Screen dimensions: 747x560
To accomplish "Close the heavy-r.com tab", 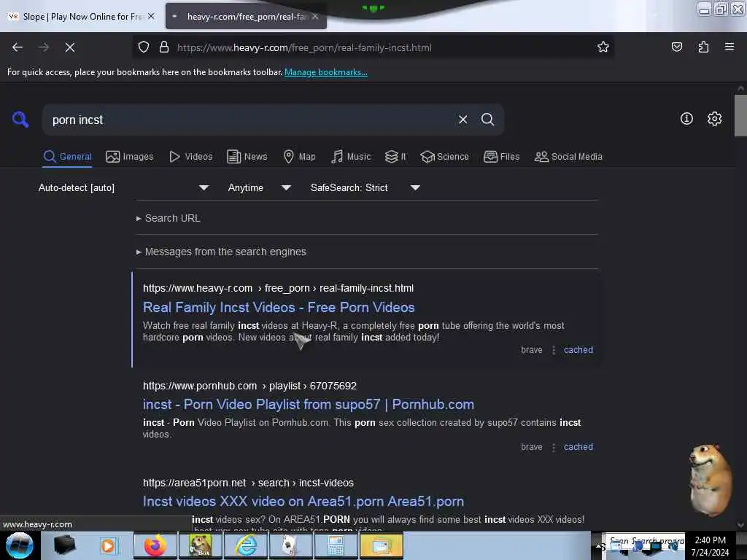I will (315, 16).
